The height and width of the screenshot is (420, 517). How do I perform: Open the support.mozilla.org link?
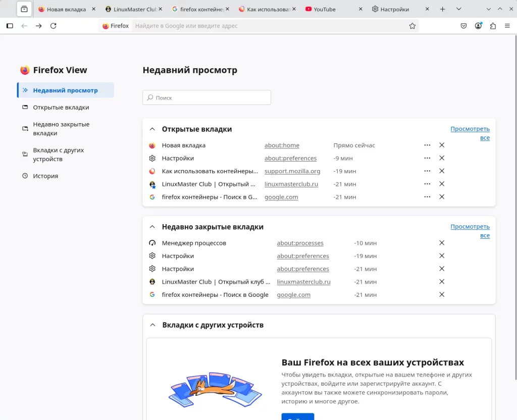[x=292, y=171]
